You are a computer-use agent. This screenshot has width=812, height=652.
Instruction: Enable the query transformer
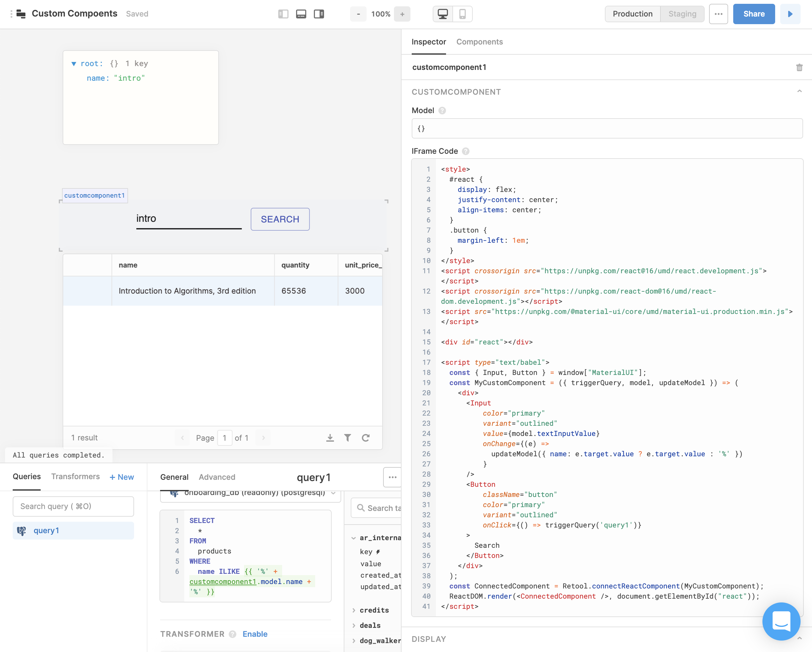coord(255,634)
